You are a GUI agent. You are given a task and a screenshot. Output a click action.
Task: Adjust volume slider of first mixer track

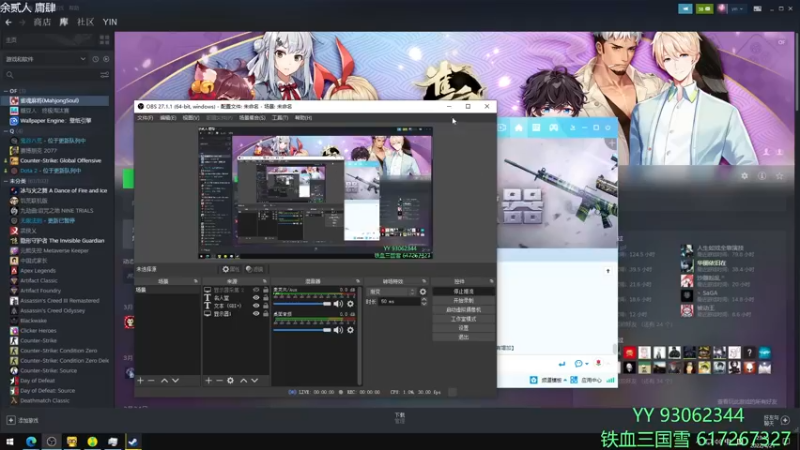(302, 304)
